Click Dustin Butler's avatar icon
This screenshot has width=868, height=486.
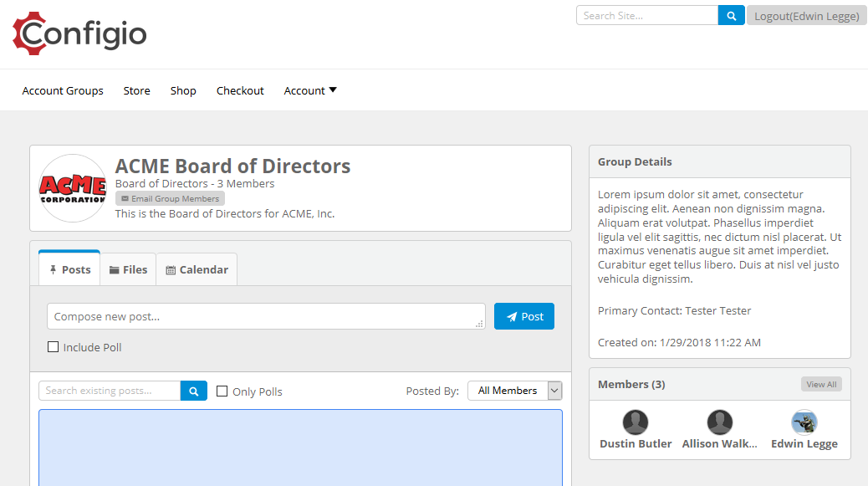tap(635, 422)
